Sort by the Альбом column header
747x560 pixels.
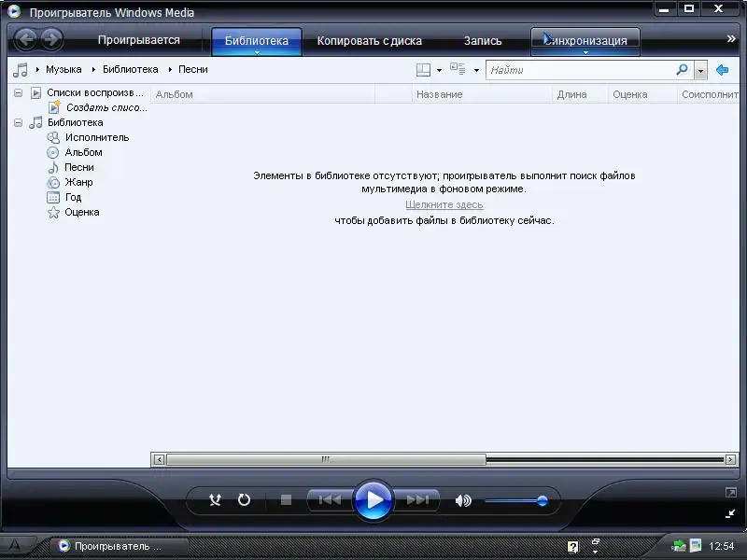click(263, 94)
